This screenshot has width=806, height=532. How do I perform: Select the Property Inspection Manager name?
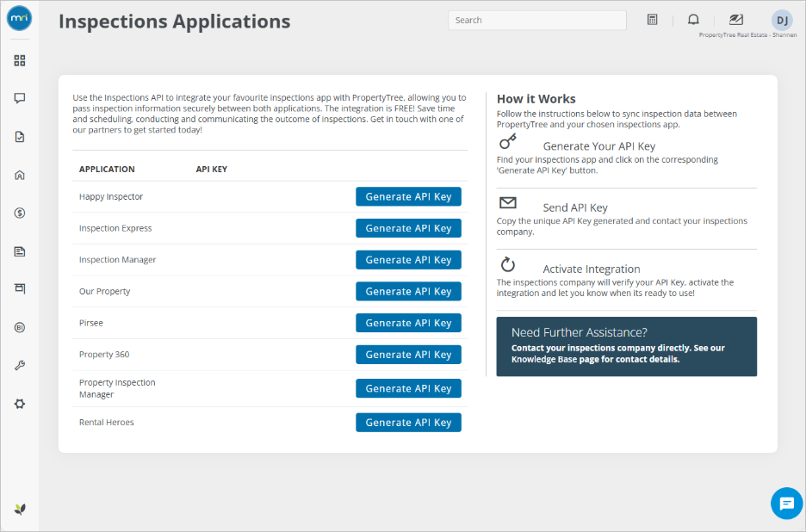point(117,388)
